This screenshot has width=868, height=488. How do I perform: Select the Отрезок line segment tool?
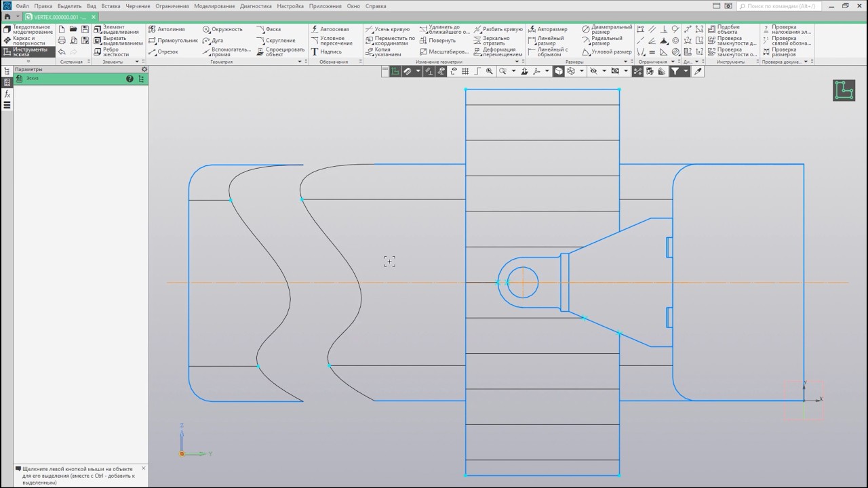coord(163,52)
